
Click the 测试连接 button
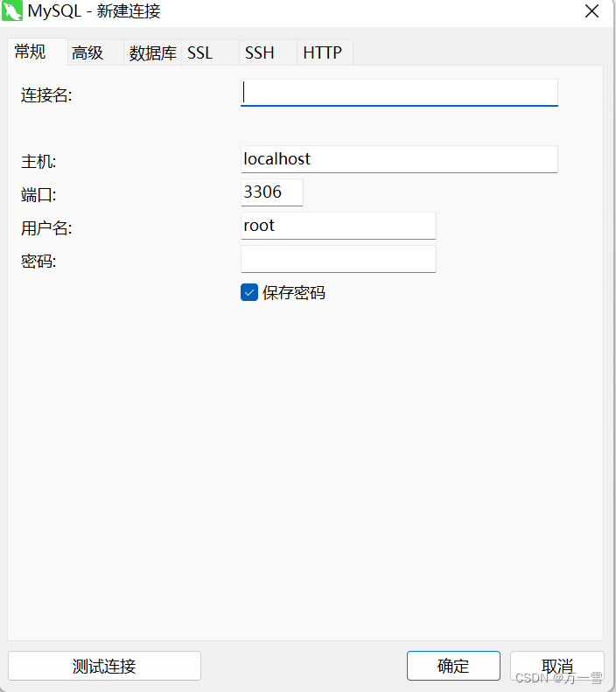[x=105, y=666]
